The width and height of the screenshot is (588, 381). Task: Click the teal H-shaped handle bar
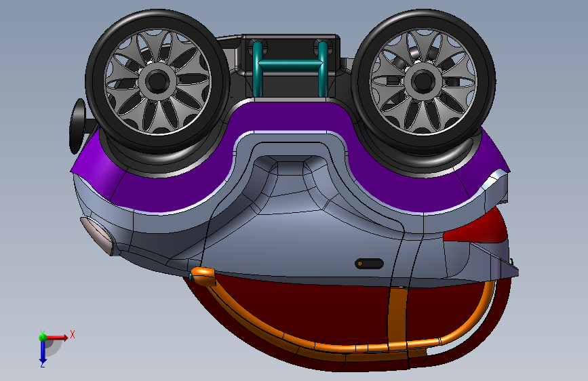290,68
